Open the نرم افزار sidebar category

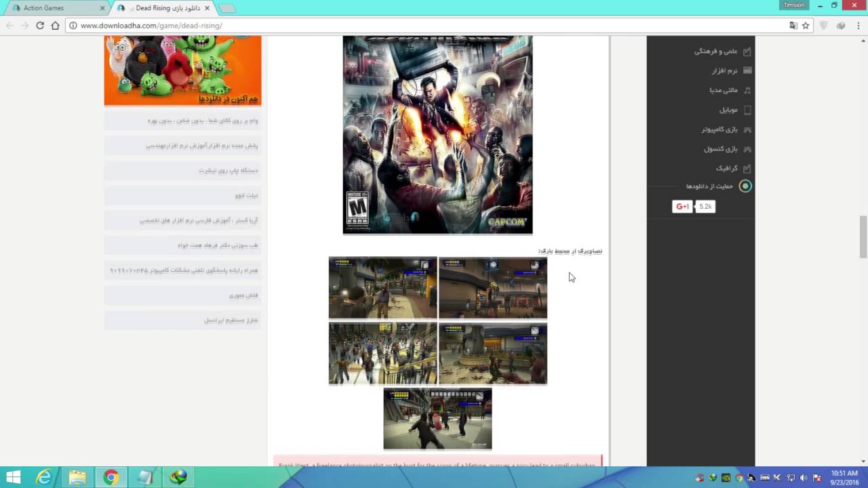(x=724, y=70)
